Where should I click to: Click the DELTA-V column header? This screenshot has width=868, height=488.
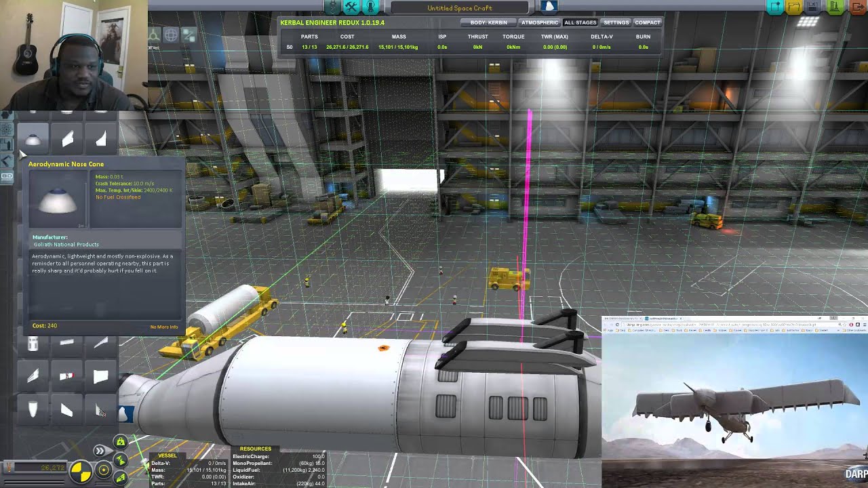602,37
